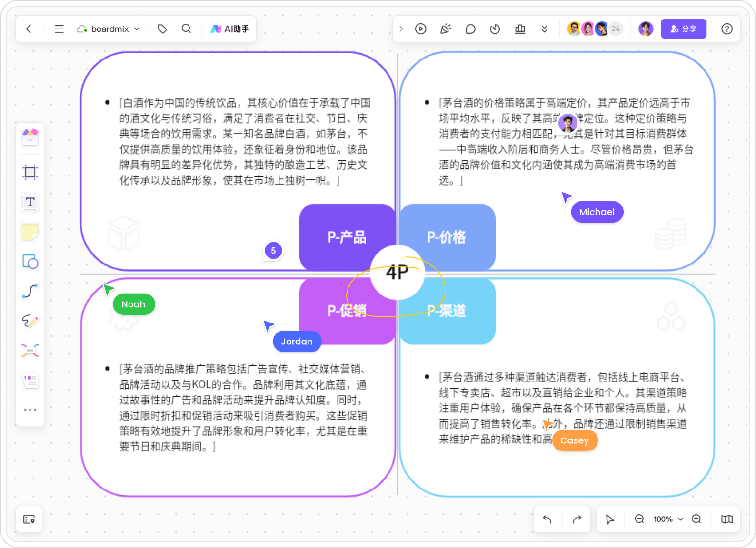Open my profile avatar
This screenshot has width=756, height=548.
click(x=646, y=29)
